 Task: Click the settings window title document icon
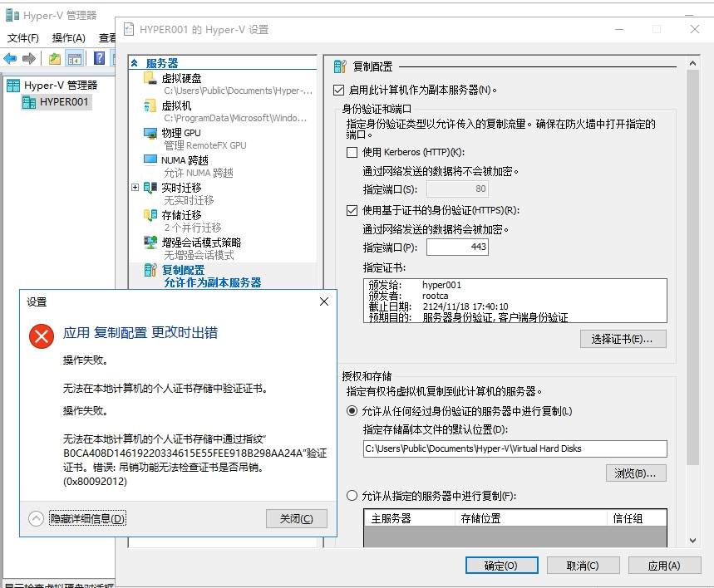tap(129, 29)
